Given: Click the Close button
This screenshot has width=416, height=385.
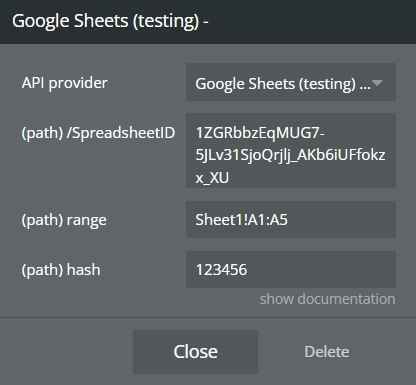Looking at the screenshot, I should 195,352.
